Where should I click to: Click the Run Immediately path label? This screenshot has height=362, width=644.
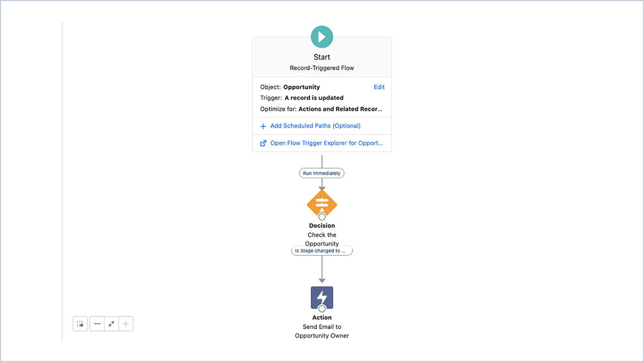[321, 173]
